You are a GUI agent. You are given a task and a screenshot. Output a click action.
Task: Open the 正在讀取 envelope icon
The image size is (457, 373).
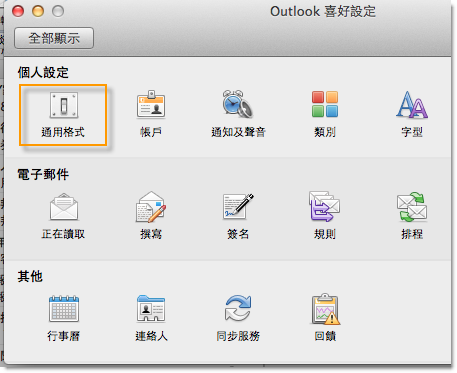click(x=64, y=207)
